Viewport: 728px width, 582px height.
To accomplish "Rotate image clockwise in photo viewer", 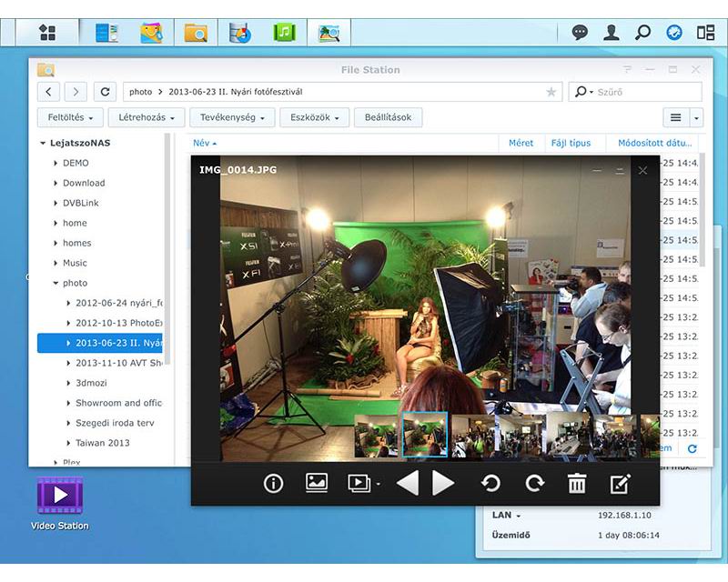I will coord(534,484).
